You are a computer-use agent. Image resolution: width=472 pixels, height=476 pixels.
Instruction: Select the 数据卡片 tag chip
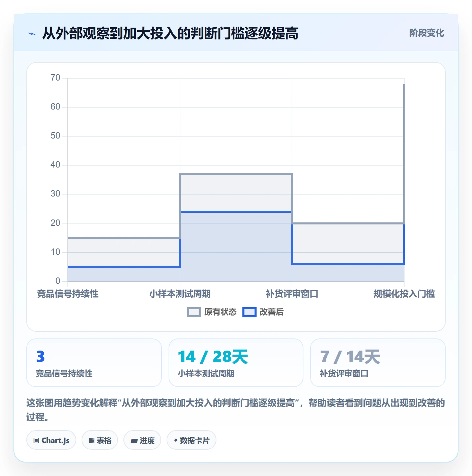(x=191, y=440)
